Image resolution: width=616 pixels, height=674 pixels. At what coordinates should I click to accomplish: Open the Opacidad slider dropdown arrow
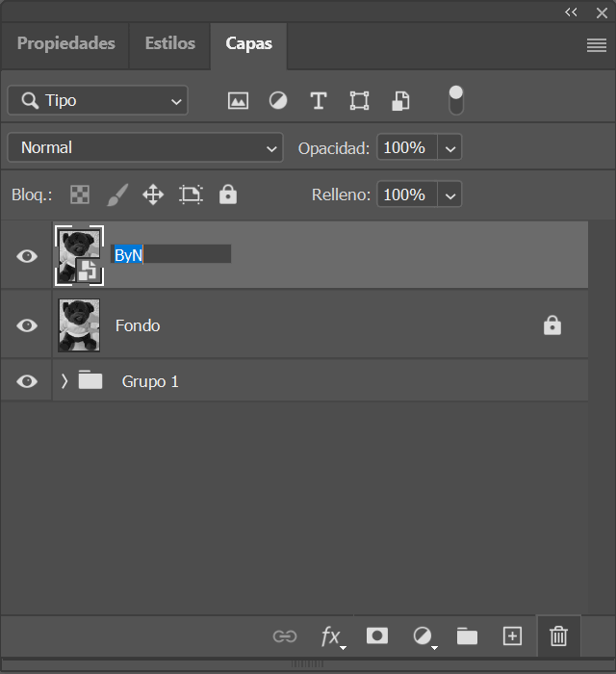tap(450, 148)
